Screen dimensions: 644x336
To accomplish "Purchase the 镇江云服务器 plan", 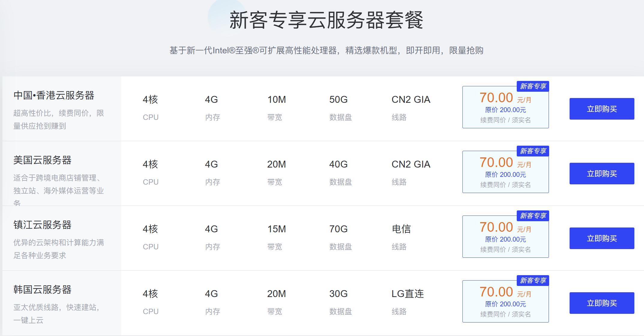I will 602,238.
